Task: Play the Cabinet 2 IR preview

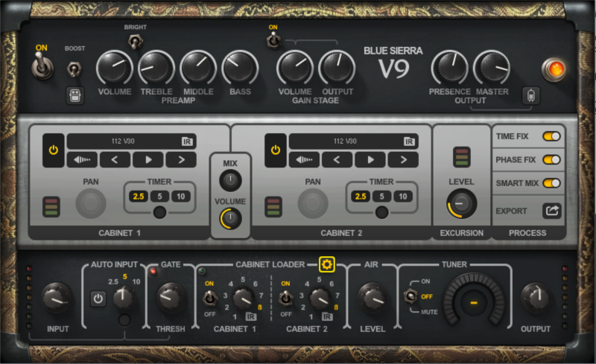Action: 370,159
